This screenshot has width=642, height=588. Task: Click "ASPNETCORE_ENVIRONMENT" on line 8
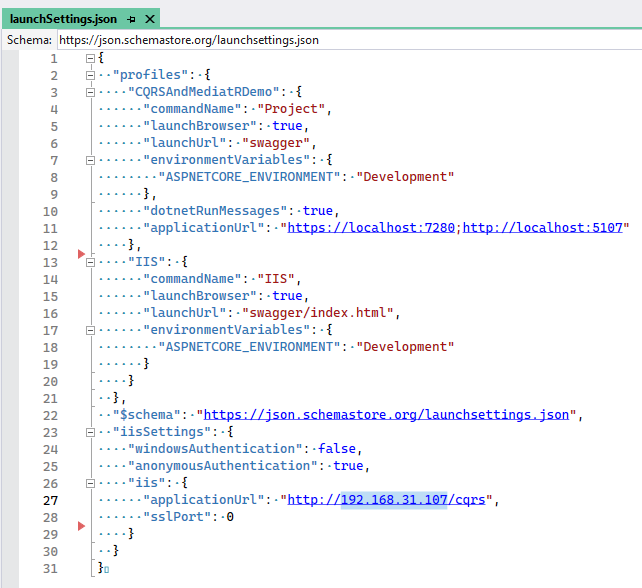tap(249, 177)
